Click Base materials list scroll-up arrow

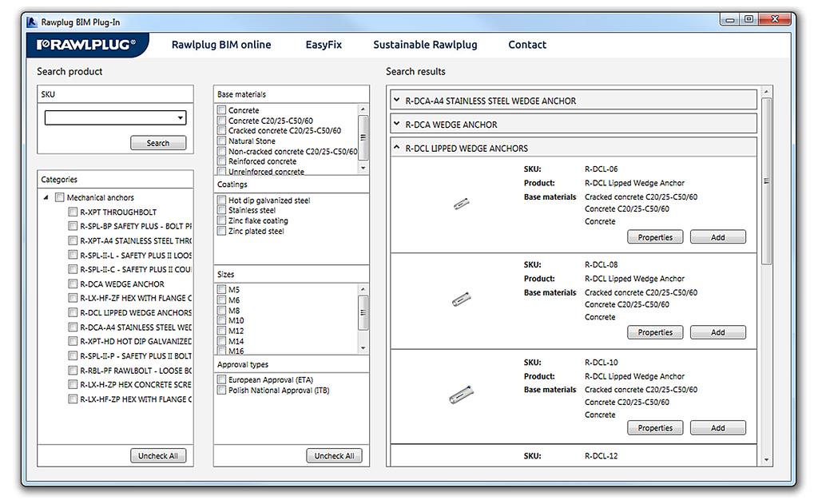click(x=363, y=109)
